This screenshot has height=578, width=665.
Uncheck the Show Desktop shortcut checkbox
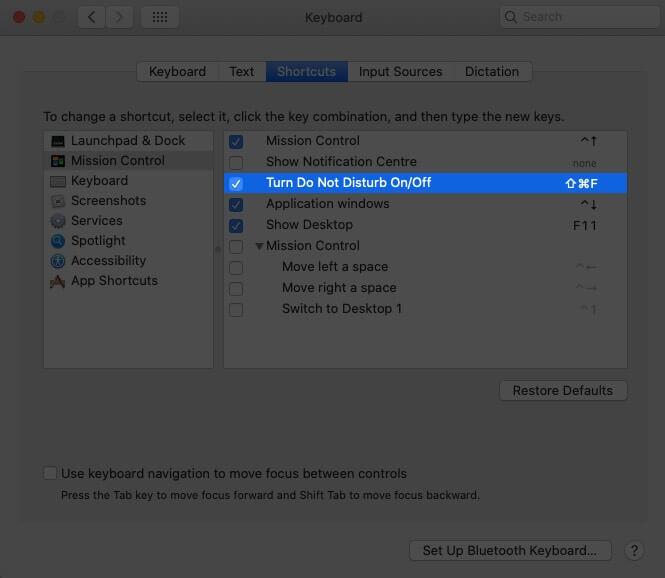236,225
